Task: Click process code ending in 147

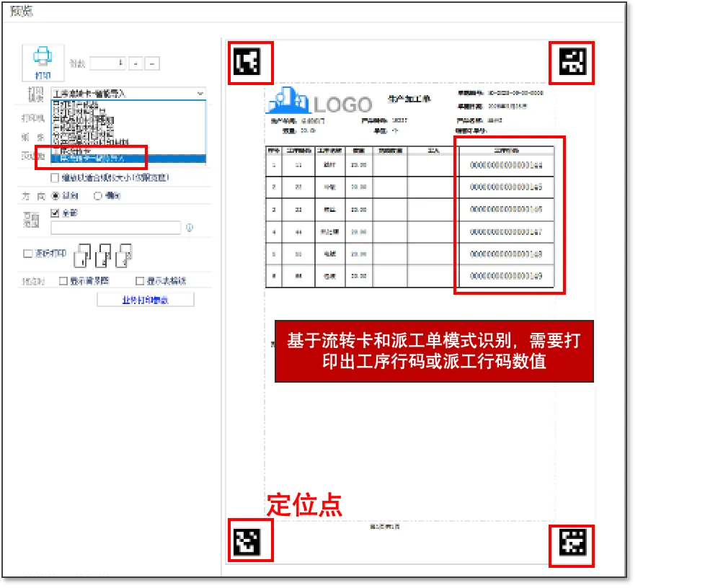Action: [x=507, y=231]
